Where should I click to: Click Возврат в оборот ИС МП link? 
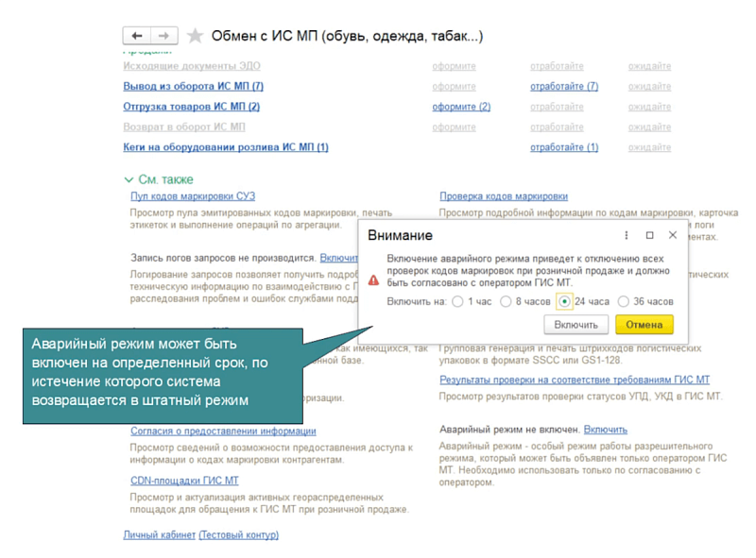point(184,127)
